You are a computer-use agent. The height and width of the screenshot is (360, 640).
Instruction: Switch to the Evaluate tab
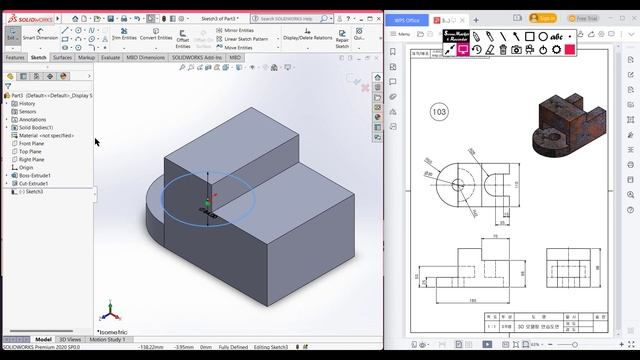(110, 58)
